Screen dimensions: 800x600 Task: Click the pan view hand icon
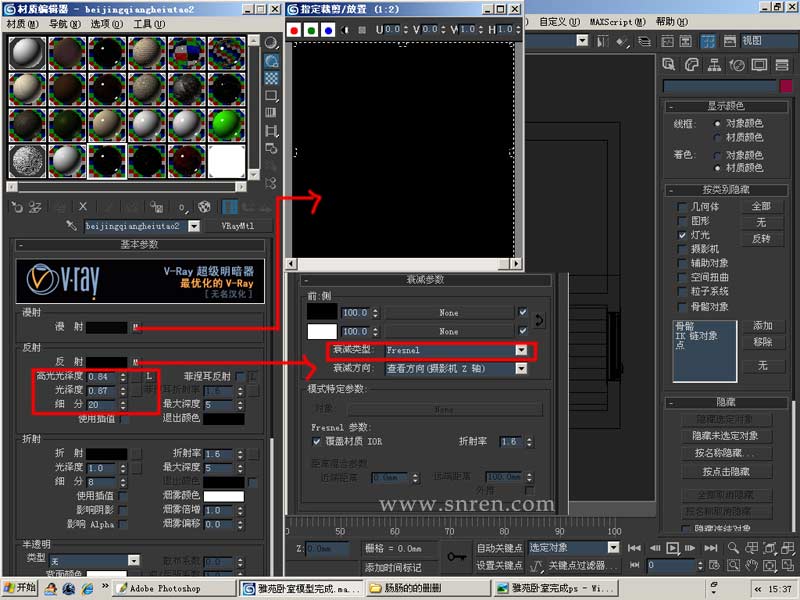[751, 565]
